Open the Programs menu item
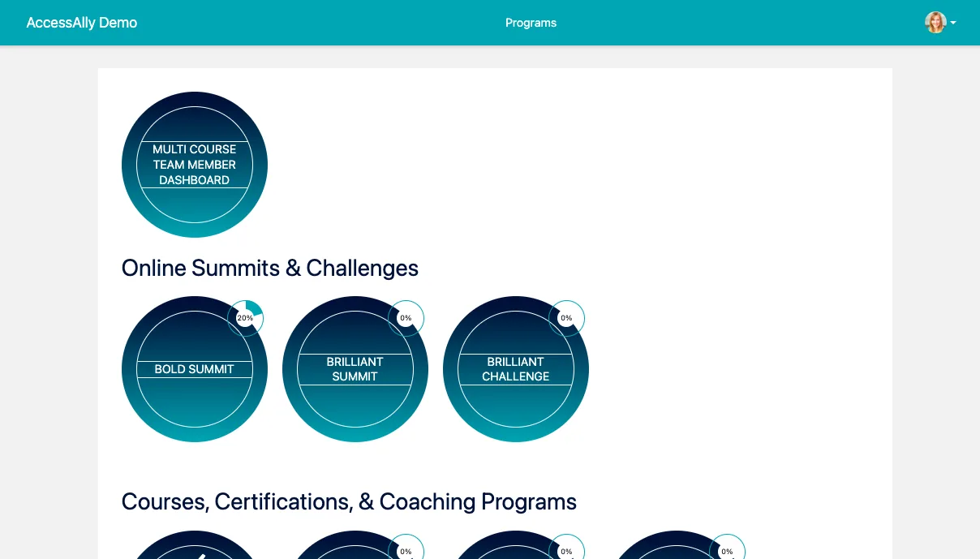 click(531, 23)
